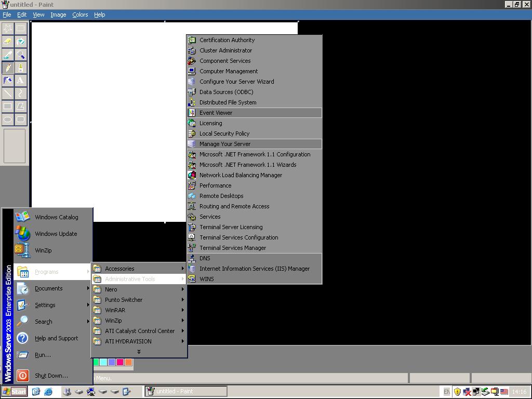This screenshot has height=399, width=532.
Task: Open the View menu in Paint
Action: click(x=38, y=15)
